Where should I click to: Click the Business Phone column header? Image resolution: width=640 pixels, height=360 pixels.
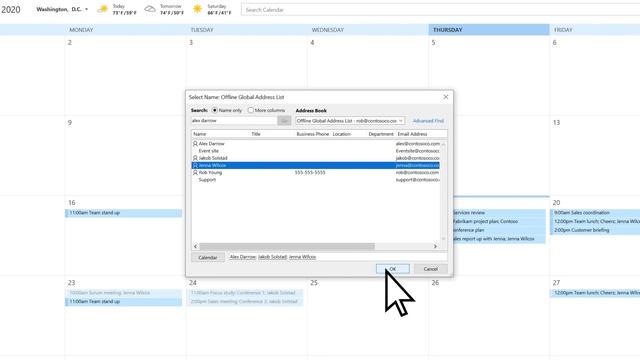[312, 134]
